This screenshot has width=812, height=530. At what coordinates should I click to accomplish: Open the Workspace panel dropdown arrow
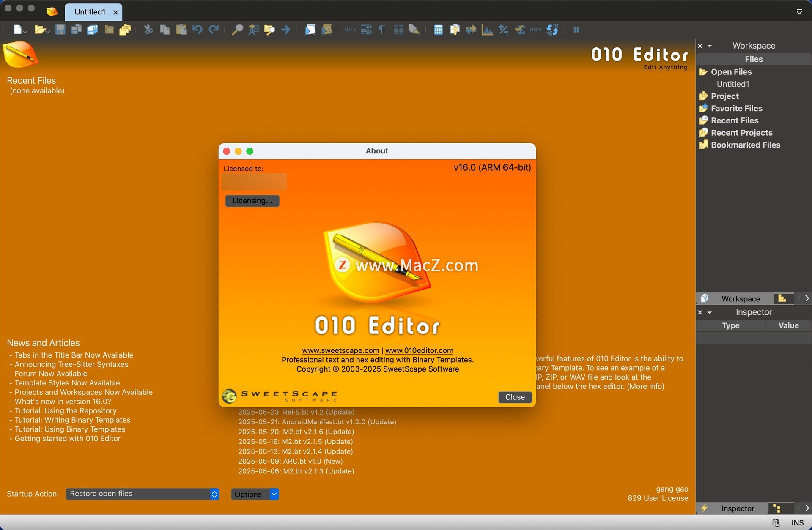(710, 46)
